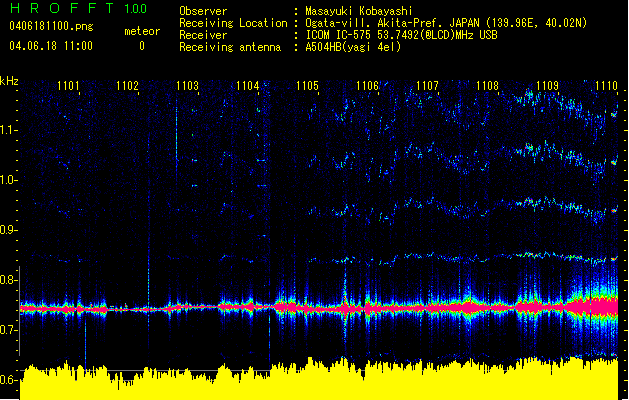Select the Ogata-vill. Akita-Pref. JAPAN location text
The image size is (629, 400).
[x=446, y=23]
